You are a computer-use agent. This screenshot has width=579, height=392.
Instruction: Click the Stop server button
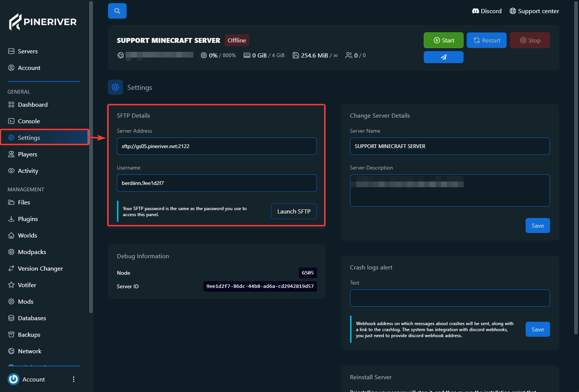[x=530, y=40]
